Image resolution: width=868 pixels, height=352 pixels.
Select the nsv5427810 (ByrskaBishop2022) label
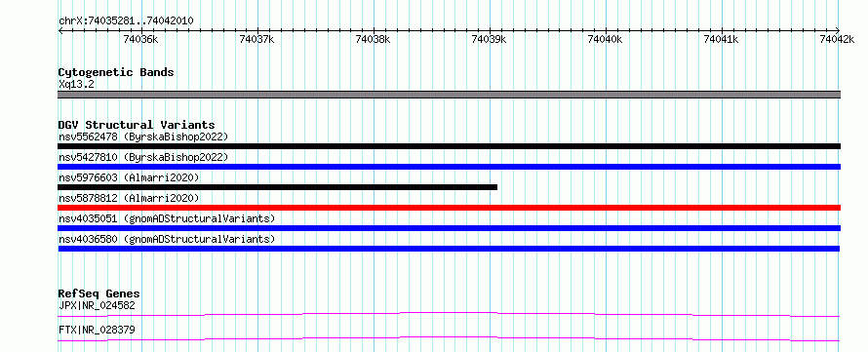point(143,157)
